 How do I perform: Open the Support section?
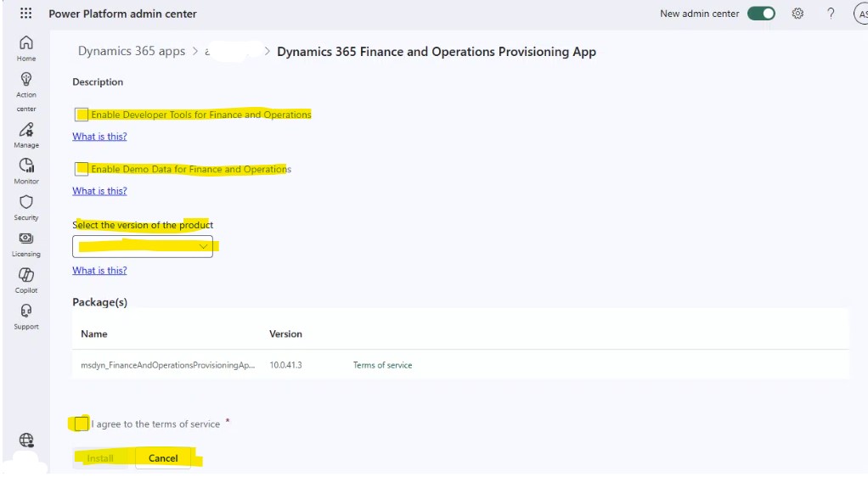tap(26, 317)
